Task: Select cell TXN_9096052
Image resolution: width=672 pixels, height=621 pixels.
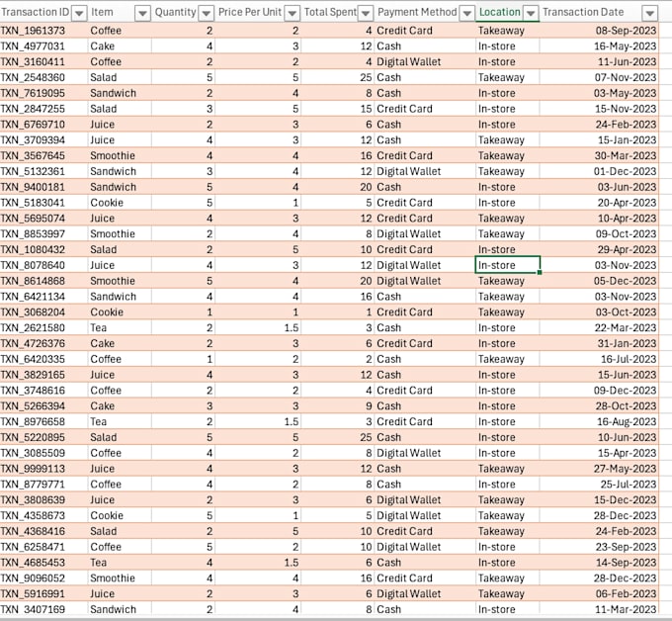Action: pyautogui.click(x=43, y=578)
